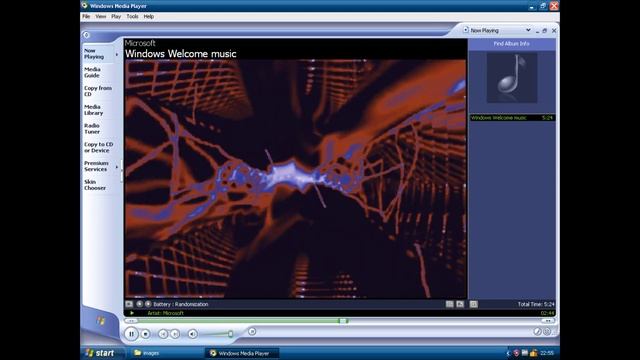Click the elapsed time 02:44 display
The width and height of the screenshot is (640, 360).
click(547, 313)
